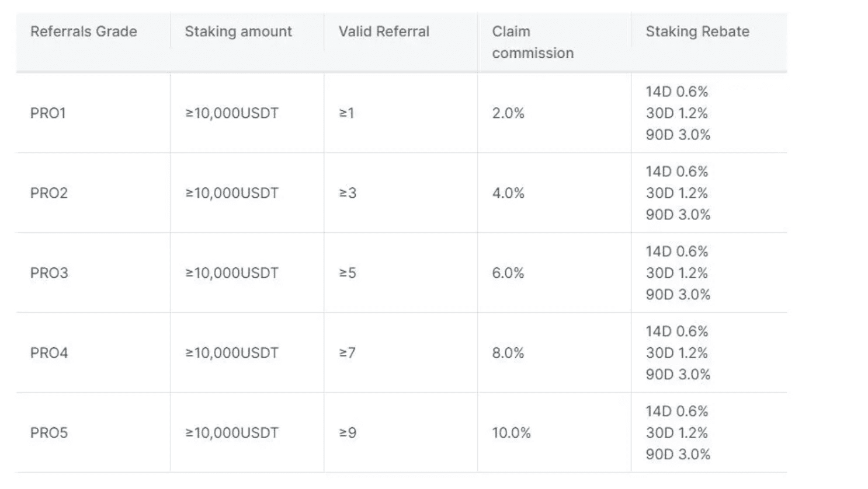Viewport: 868px width, 489px height.
Task: Select the 8.0% claim commission value
Action: coord(508,353)
